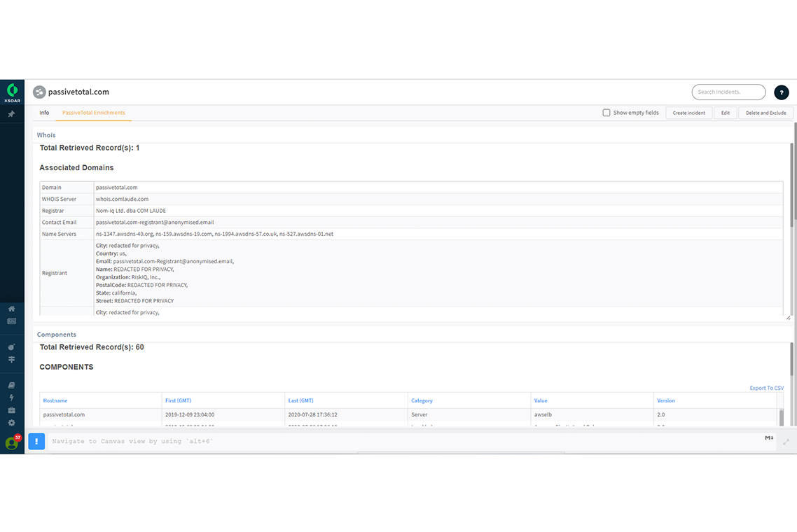Click Total Retrieved Record(s): 60 text

[92, 347]
